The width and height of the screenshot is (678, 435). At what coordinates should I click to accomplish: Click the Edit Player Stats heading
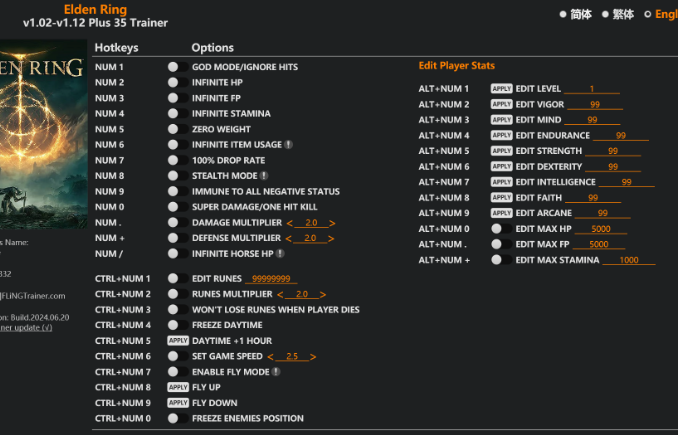tap(457, 66)
